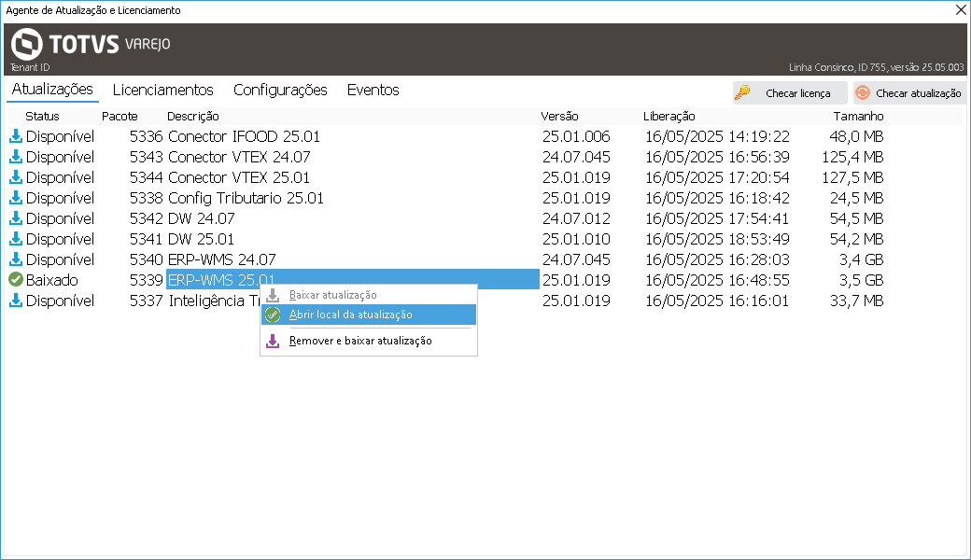This screenshot has width=971, height=560.
Task: Sort by Liberação column header
Action: point(668,117)
